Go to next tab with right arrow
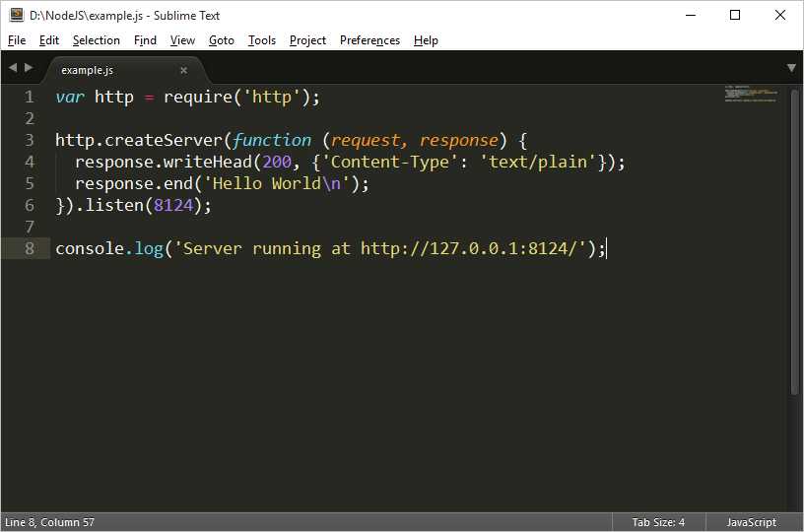The image size is (804, 532). point(29,68)
